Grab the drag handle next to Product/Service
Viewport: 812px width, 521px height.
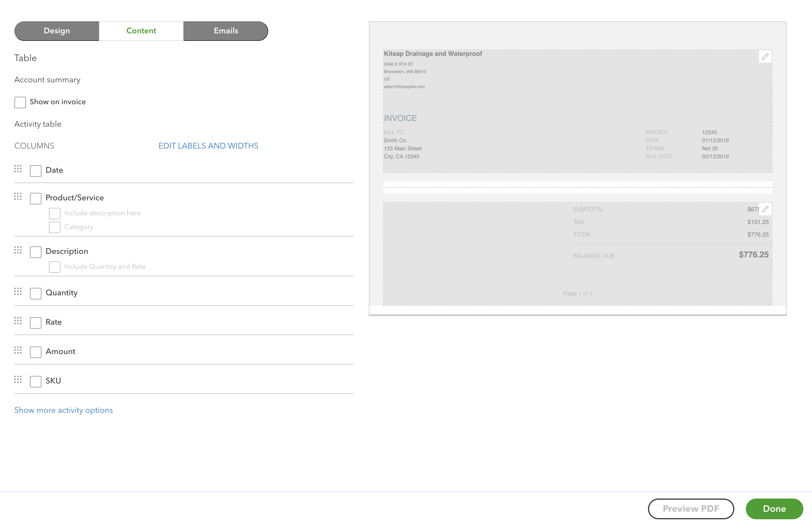(18, 197)
